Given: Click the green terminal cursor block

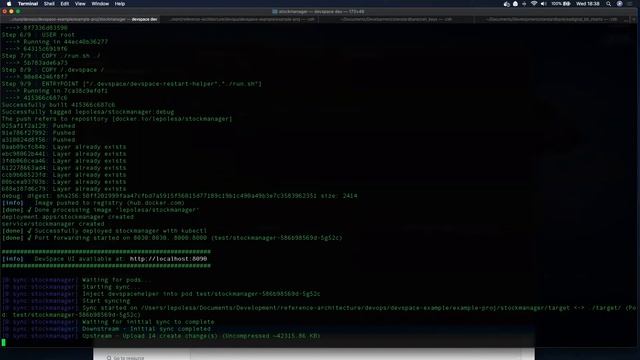Looking at the screenshot, I should 4,342.
